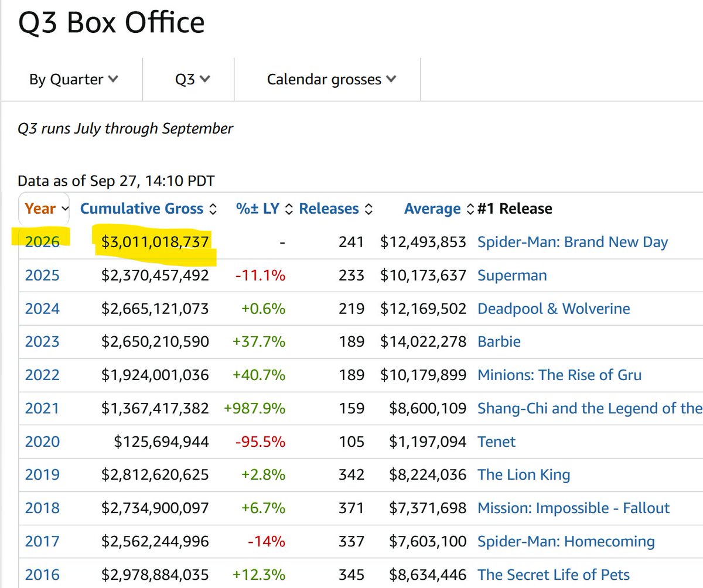Open the 2026 year link

(42, 242)
